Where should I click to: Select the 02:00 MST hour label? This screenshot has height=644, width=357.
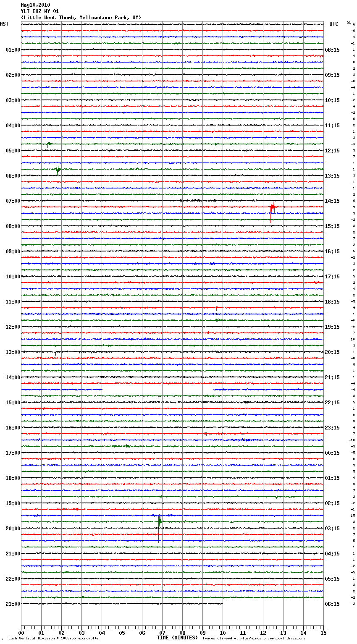pos(13,75)
